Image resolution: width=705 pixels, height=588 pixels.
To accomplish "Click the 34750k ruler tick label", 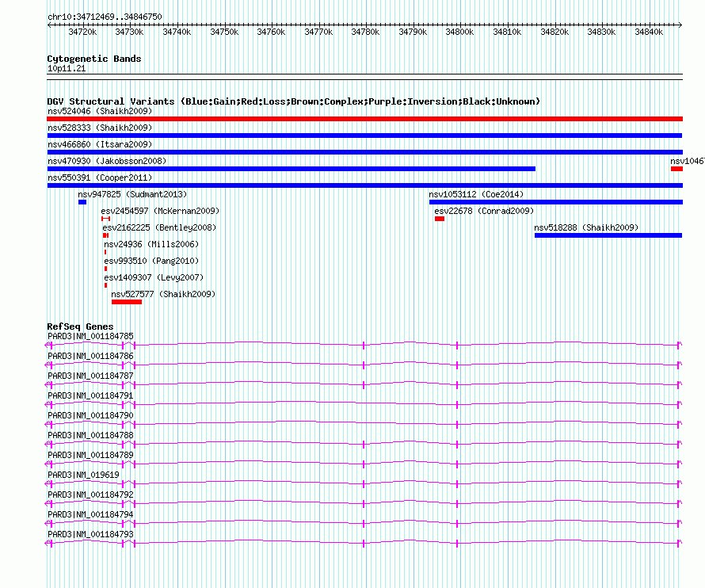I will pyautogui.click(x=224, y=32).
